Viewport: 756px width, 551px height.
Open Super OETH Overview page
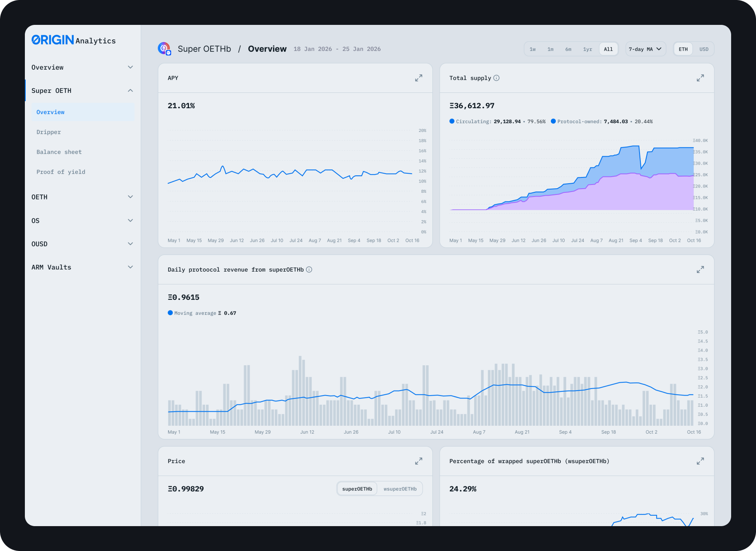click(82, 112)
